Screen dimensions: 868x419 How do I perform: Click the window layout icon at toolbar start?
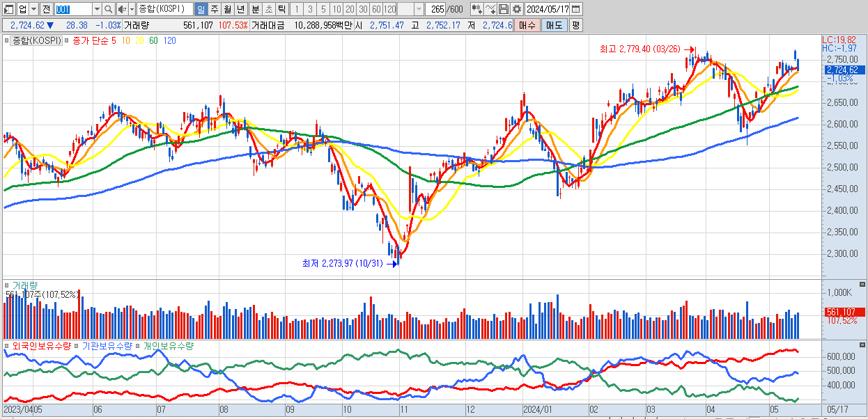10,9
